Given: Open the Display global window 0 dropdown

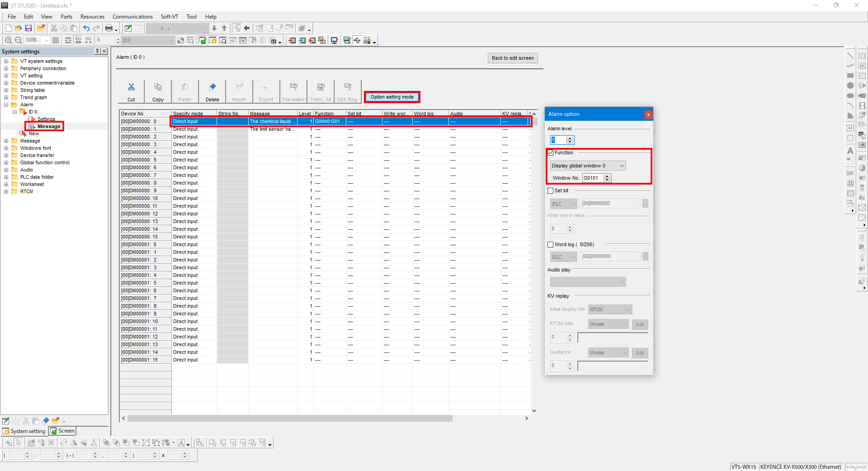Looking at the screenshot, I should click(588, 166).
